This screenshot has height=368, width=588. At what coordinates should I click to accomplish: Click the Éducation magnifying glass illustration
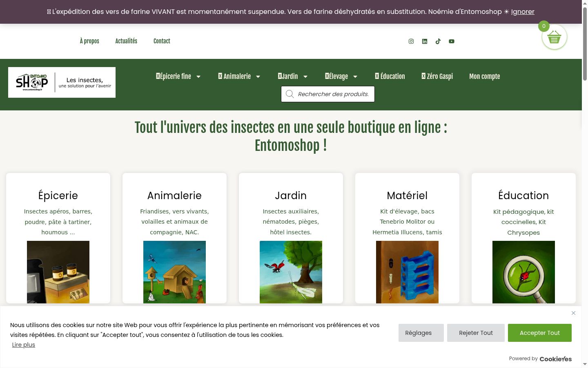[x=523, y=272]
